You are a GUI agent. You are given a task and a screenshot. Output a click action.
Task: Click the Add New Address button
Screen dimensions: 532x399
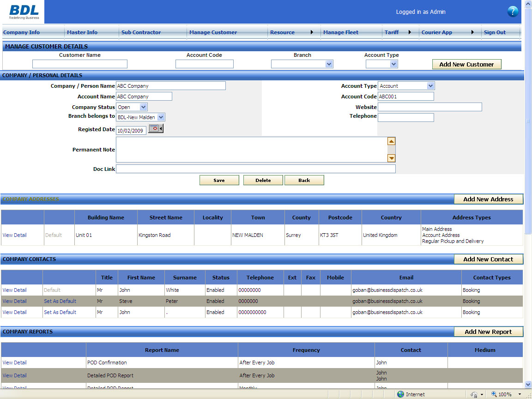[488, 199]
